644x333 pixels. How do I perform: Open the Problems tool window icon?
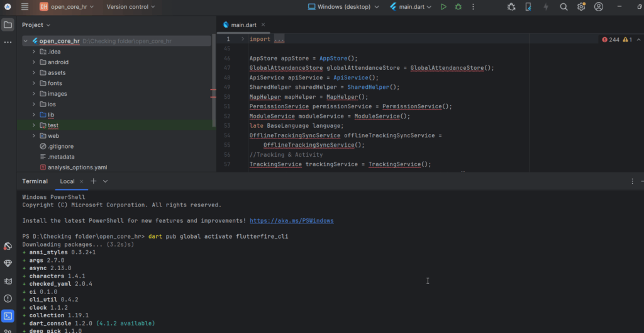8,298
